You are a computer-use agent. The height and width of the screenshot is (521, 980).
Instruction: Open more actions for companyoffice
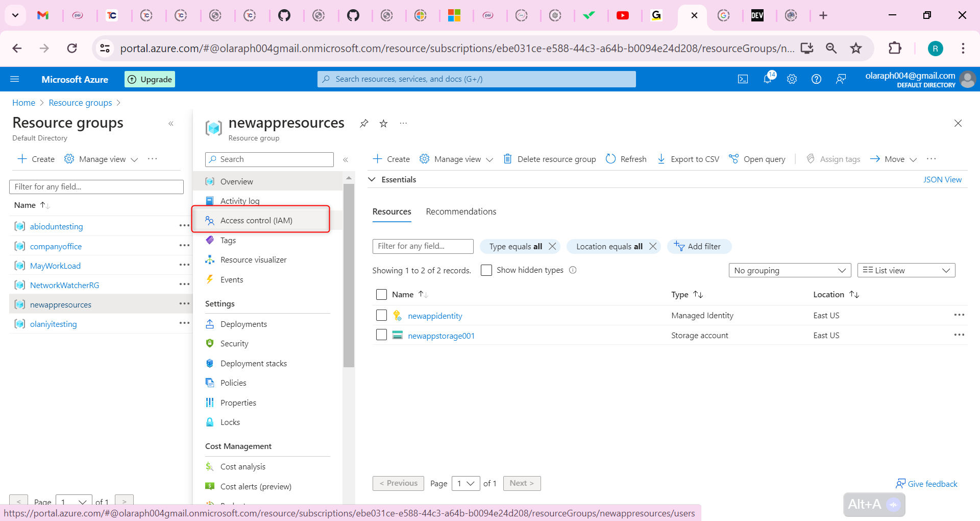(x=184, y=246)
